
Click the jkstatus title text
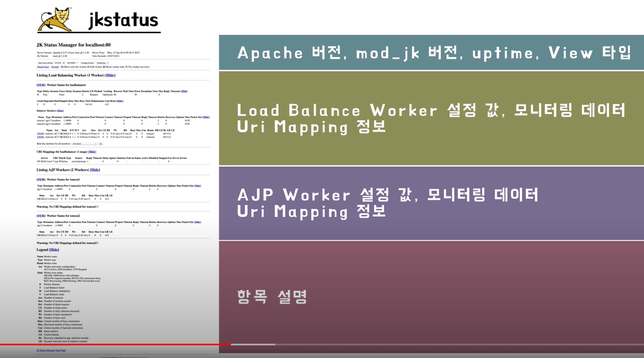(x=124, y=20)
